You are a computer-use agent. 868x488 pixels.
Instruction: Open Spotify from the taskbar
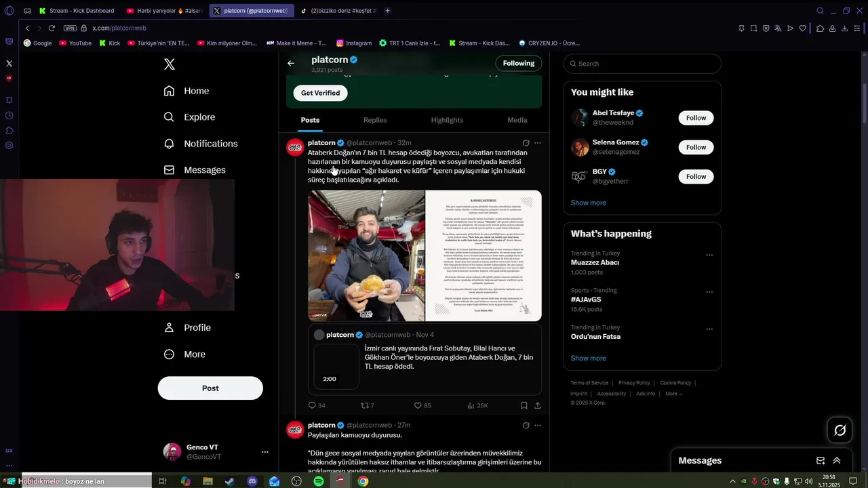click(x=319, y=481)
